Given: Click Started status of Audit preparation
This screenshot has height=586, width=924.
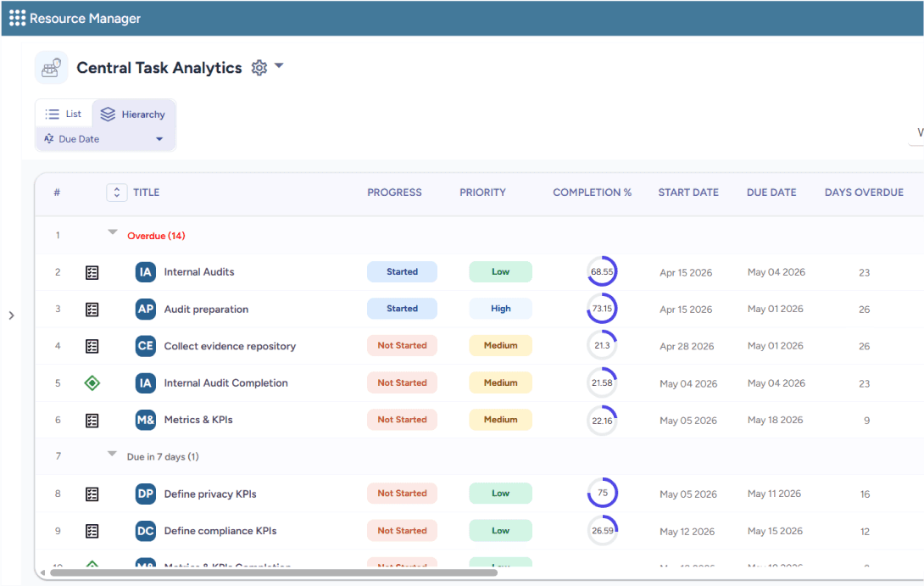Looking at the screenshot, I should click(402, 309).
